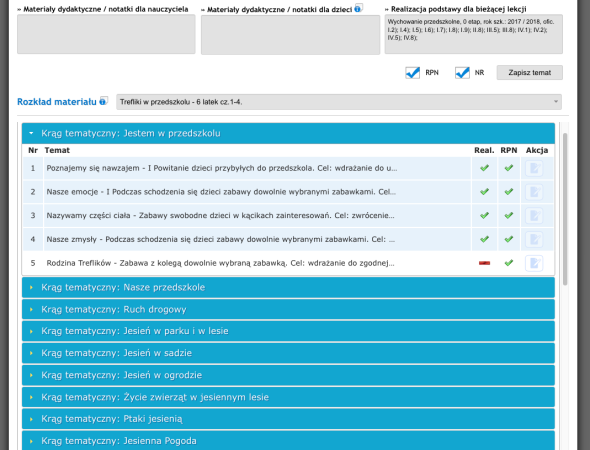Toggle the NR checkbox

tap(462, 73)
